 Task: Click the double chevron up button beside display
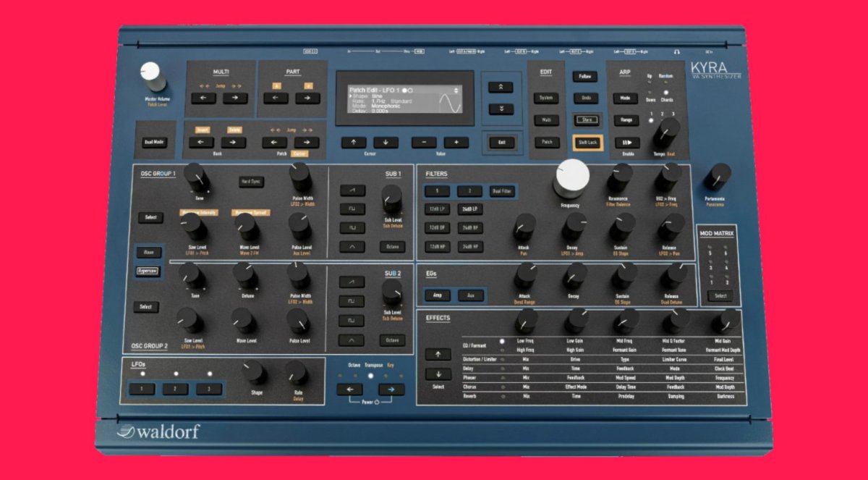[501, 86]
